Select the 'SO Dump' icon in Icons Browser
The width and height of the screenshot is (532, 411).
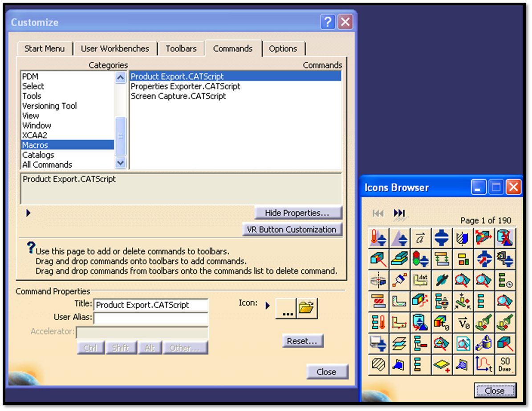click(x=505, y=365)
